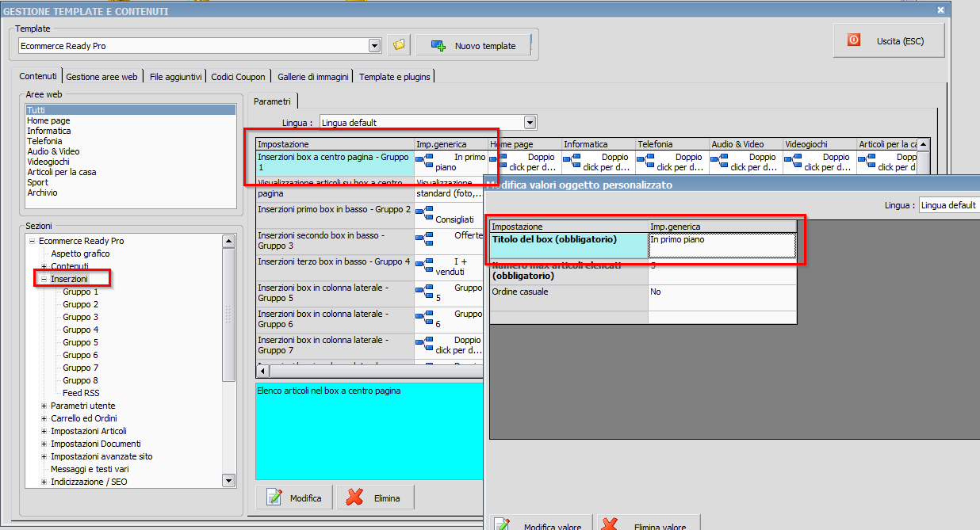This screenshot has height=530, width=980.
Task: Select Informatica in the Aree web list
Action: 131,131
